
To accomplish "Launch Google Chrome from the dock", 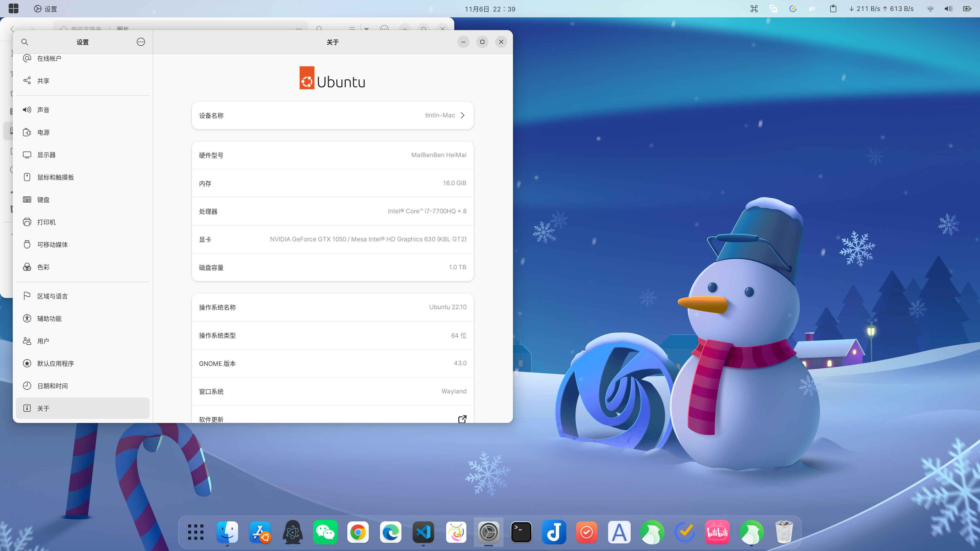I will click(x=358, y=532).
